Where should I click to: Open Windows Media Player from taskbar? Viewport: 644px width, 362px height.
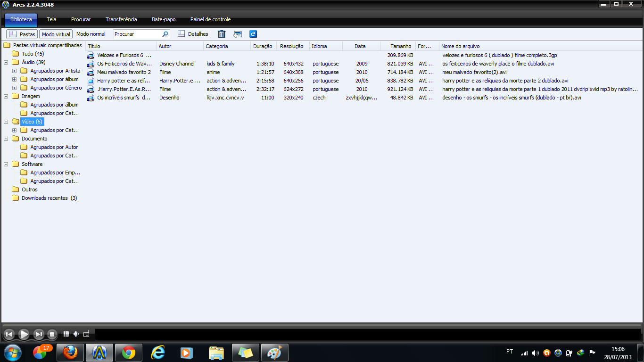tap(187, 353)
